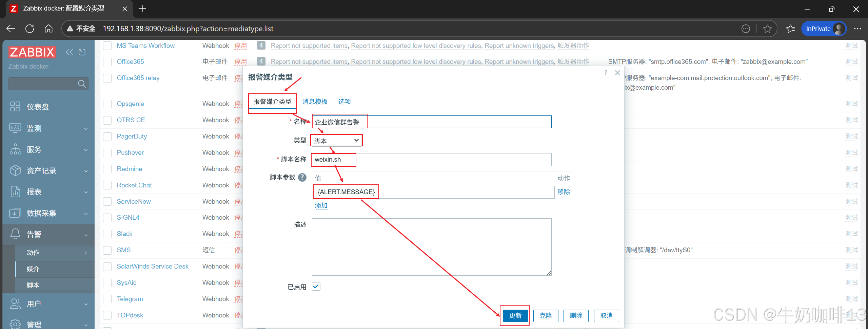Click the {ALERT.MESSAGE} parameter value field
The image size is (868, 329).
point(434,192)
